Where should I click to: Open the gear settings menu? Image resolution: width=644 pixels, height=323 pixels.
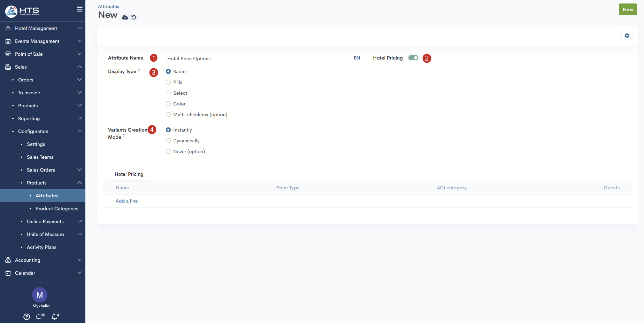click(627, 36)
